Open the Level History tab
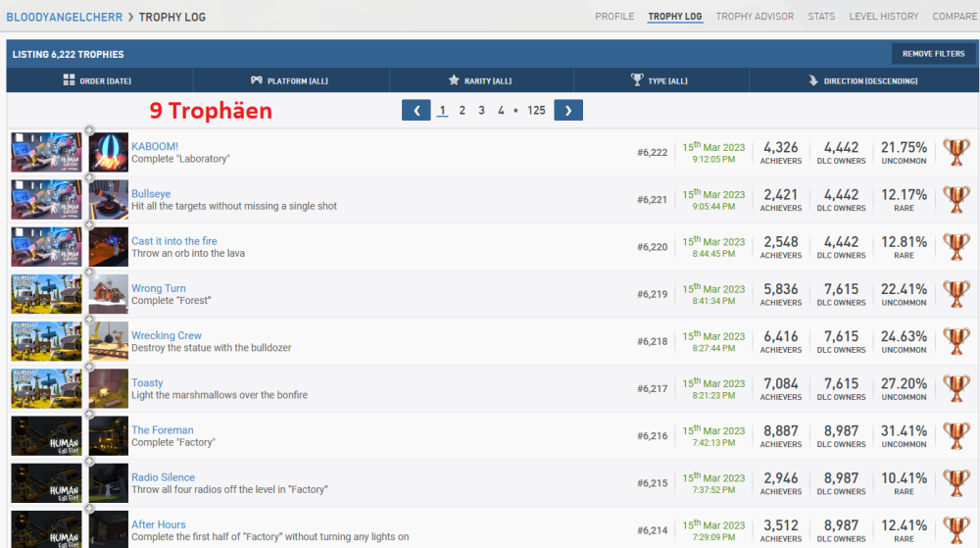This screenshot has height=548, width=980. tap(884, 17)
